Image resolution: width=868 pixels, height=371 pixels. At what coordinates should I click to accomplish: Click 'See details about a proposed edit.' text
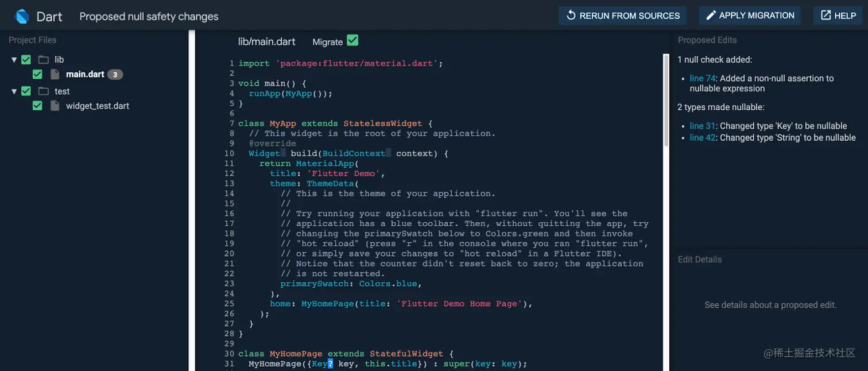click(770, 305)
